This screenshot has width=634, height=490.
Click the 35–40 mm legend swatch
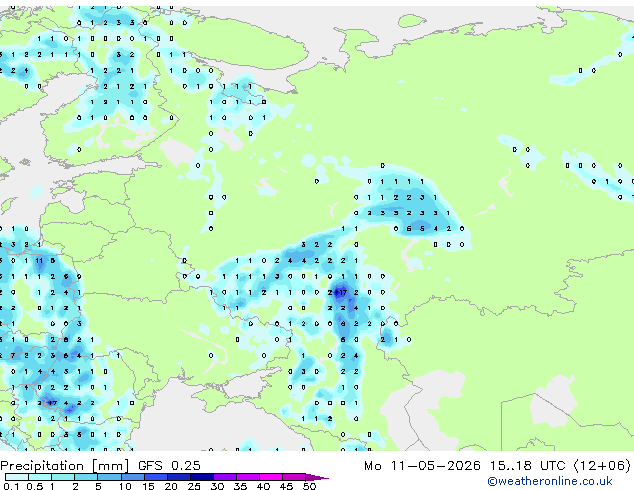click(x=248, y=477)
